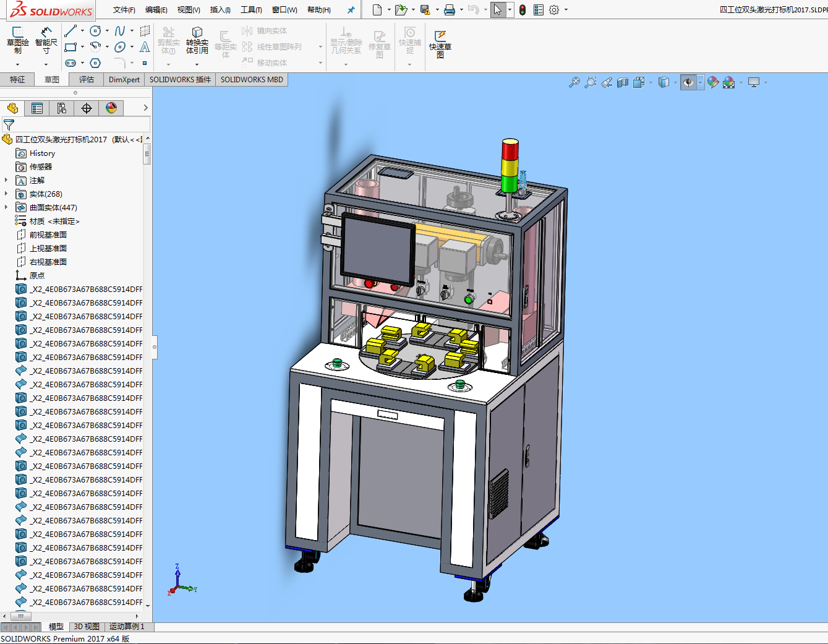Screen dimensions: 828x644
Task: Click the Zoom to Fit magnifier
Action: pos(574,82)
